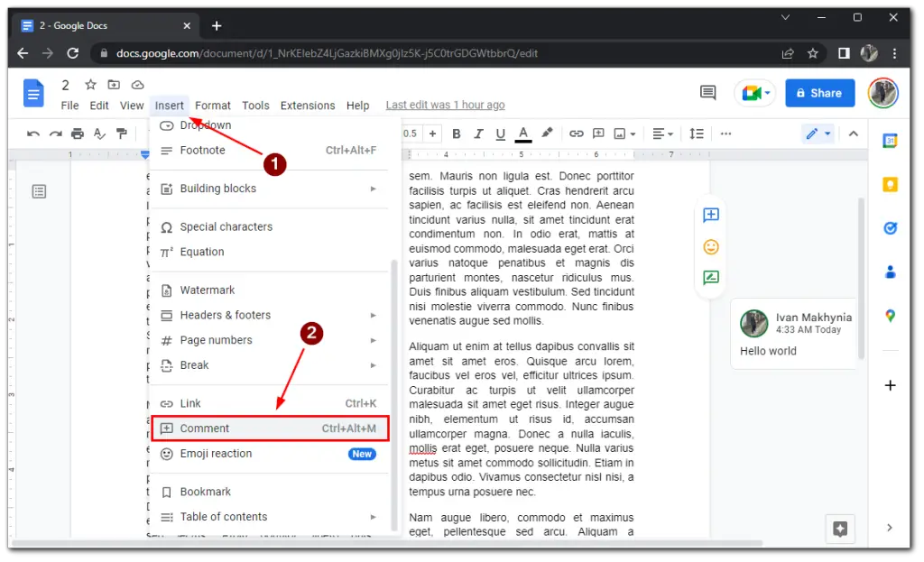Open version history via Last edit link
Image resolution: width=924 pixels, height=562 pixels.
point(445,105)
